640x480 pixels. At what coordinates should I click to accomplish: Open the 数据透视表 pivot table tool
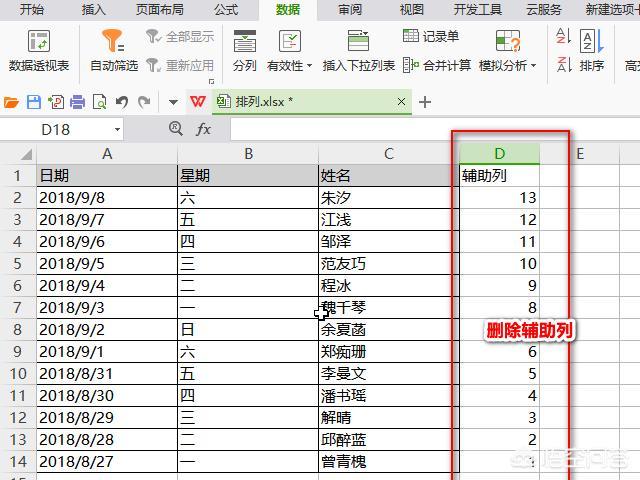pos(39,51)
